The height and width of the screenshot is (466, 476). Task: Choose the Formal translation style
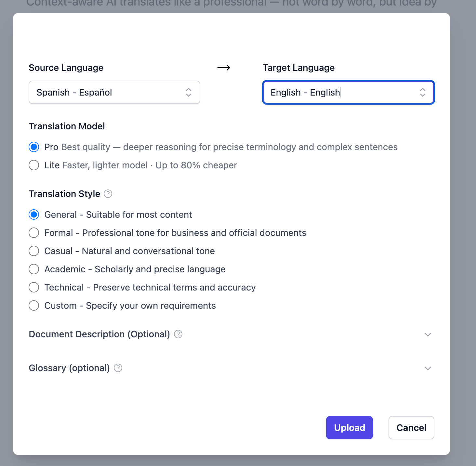pos(34,233)
